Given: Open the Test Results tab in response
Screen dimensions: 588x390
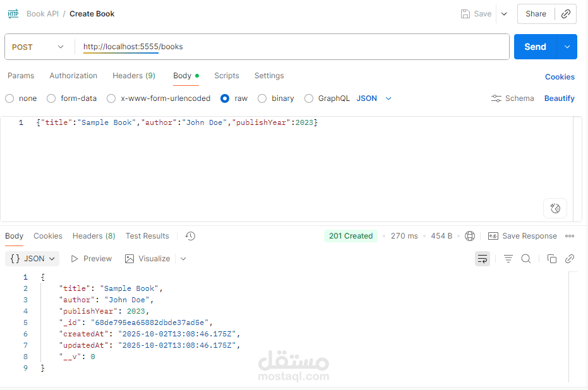Looking at the screenshot, I should (147, 236).
